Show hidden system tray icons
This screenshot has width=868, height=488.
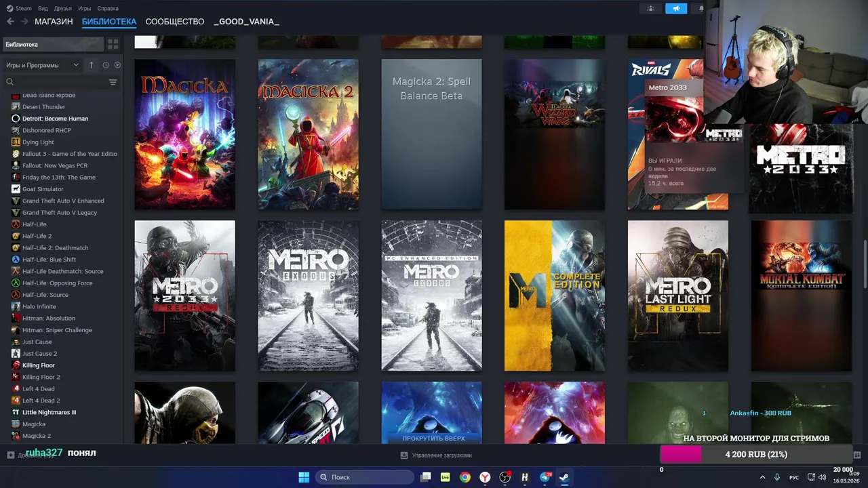[x=762, y=477]
